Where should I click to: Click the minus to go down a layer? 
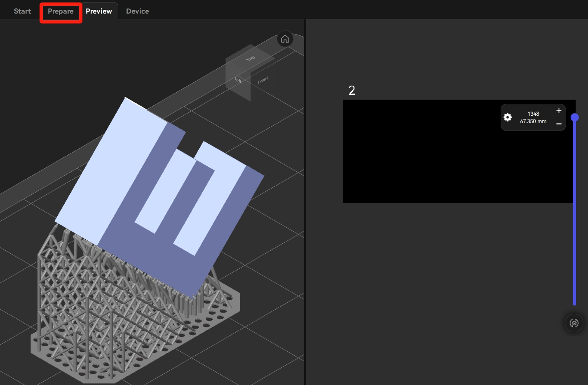pos(559,124)
